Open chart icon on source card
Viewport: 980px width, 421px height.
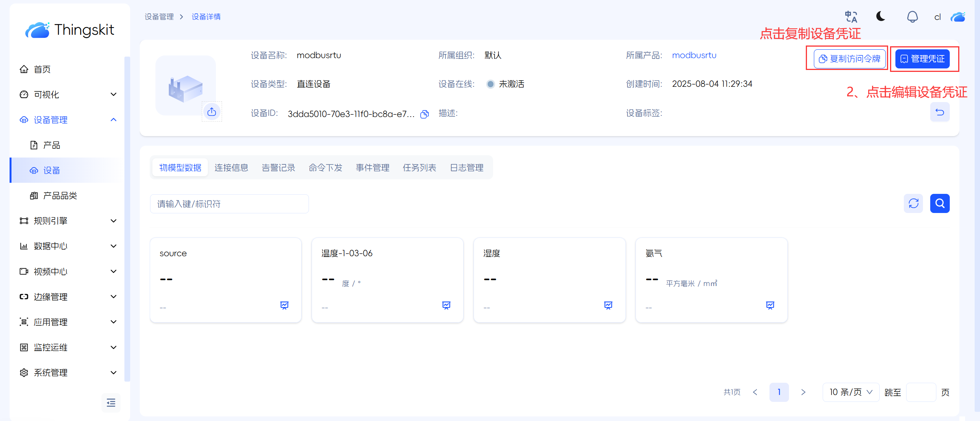pyautogui.click(x=284, y=305)
